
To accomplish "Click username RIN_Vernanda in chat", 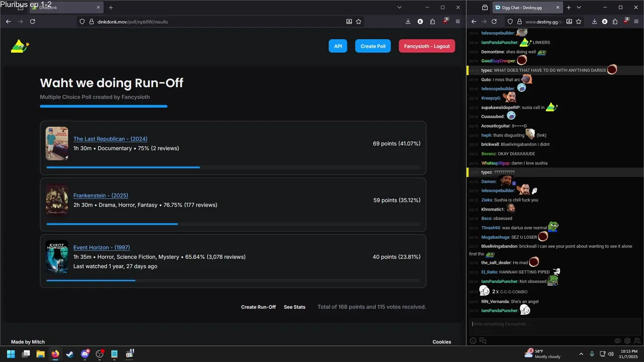I will click(x=495, y=301).
